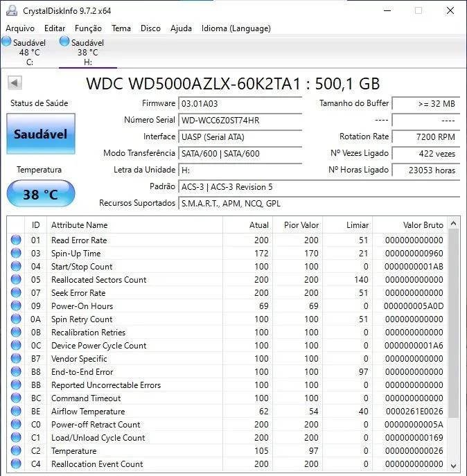
Task: Click status orb for Power-On Hours
Action: [16, 306]
